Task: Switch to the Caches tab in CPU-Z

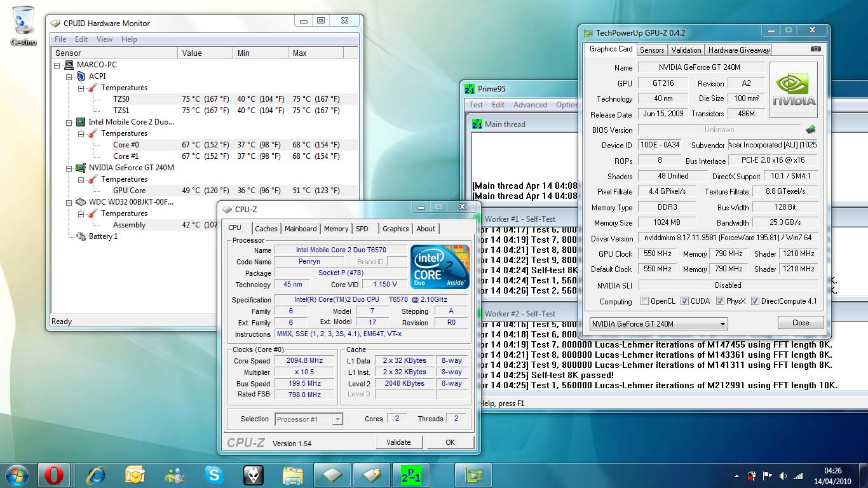Action: click(x=266, y=229)
